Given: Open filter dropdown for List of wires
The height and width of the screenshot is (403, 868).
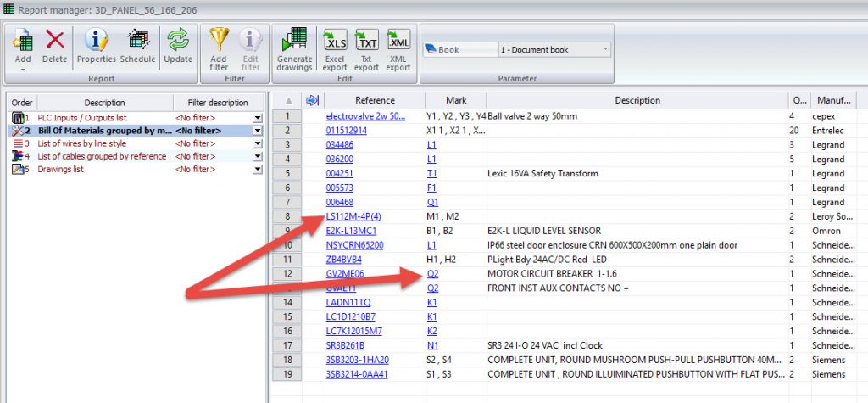Looking at the screenshot, I should (258, 143).
